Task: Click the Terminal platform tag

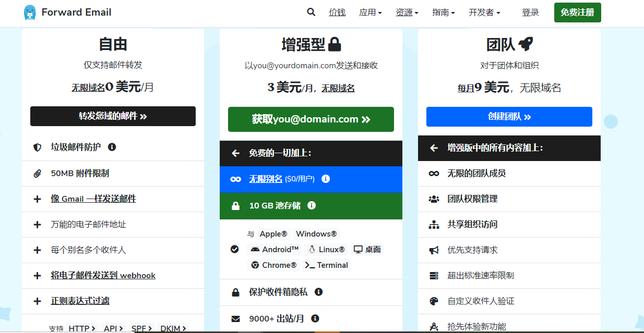Action: tap(327, 265)
